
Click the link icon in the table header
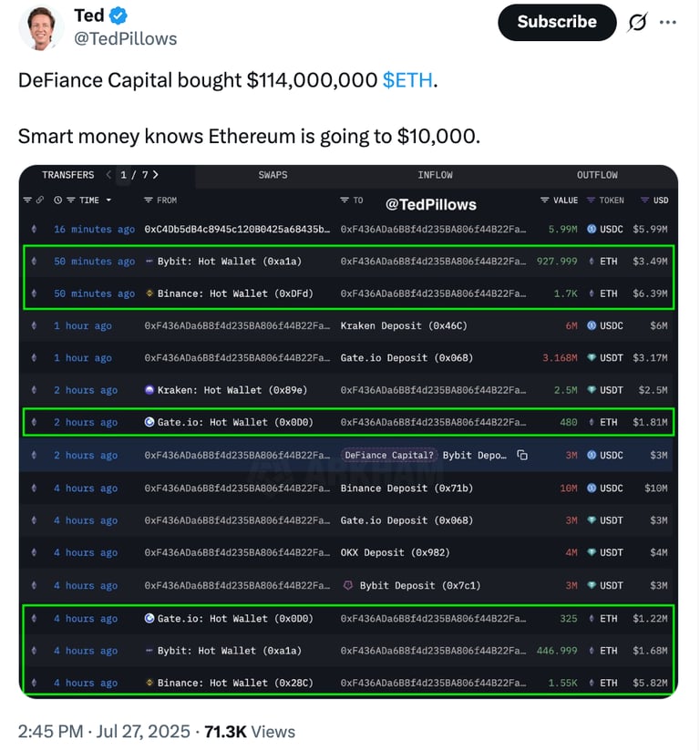click(x=40, y=201)
